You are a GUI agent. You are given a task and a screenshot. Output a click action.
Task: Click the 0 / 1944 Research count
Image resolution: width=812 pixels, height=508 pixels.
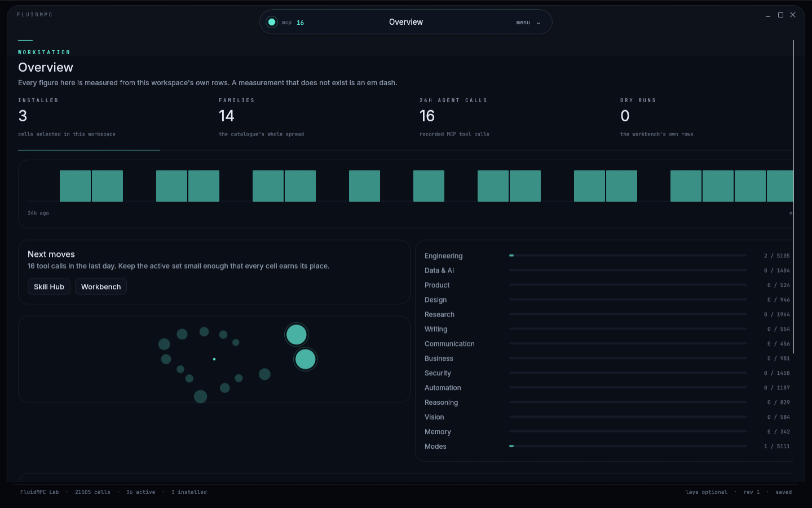pos(777,314)
